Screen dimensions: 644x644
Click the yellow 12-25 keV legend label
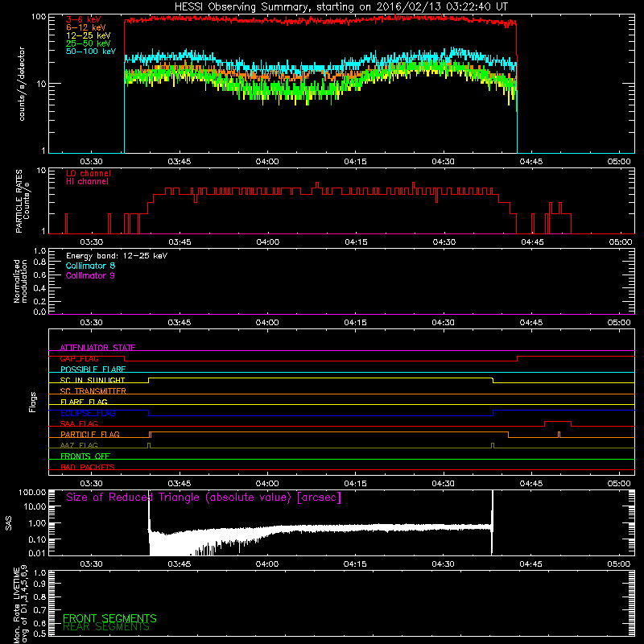tap(88, 35)
